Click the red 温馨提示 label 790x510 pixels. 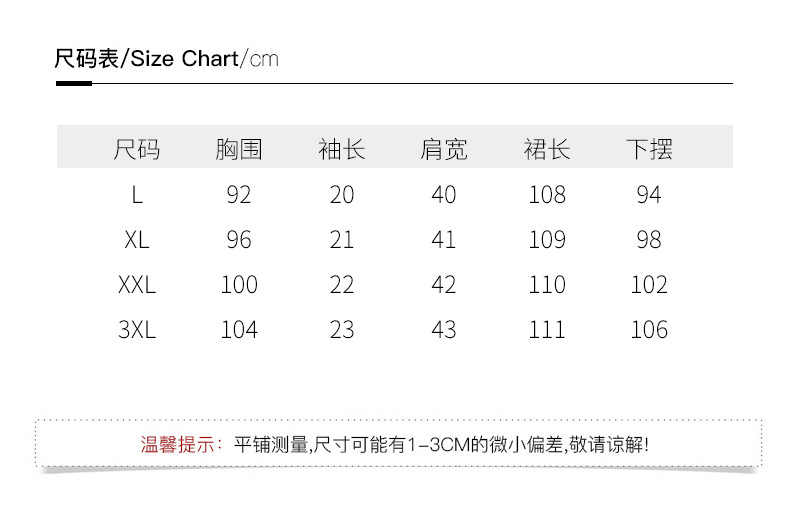(182, 445)
